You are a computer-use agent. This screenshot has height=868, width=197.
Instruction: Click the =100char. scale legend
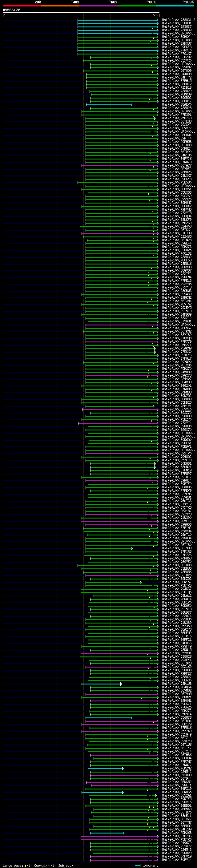tap(147, 866)
